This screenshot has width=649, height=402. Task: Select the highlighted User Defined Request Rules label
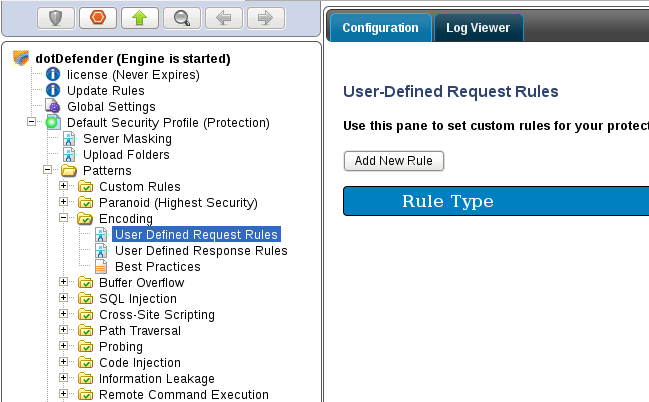[x=196, y=234]
